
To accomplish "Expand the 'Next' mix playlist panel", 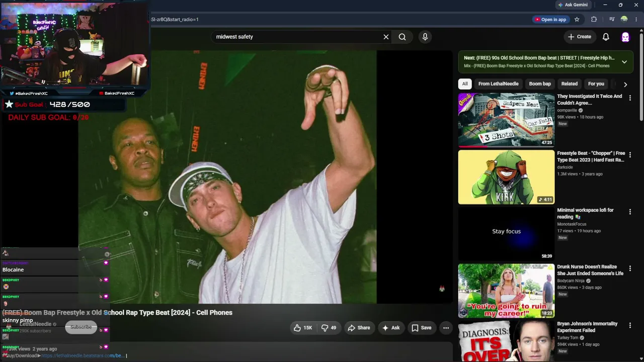I will point(624,62).
